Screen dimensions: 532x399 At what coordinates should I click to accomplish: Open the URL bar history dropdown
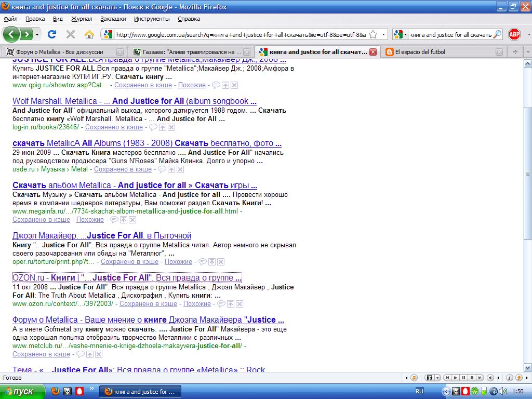coord(384,35)
